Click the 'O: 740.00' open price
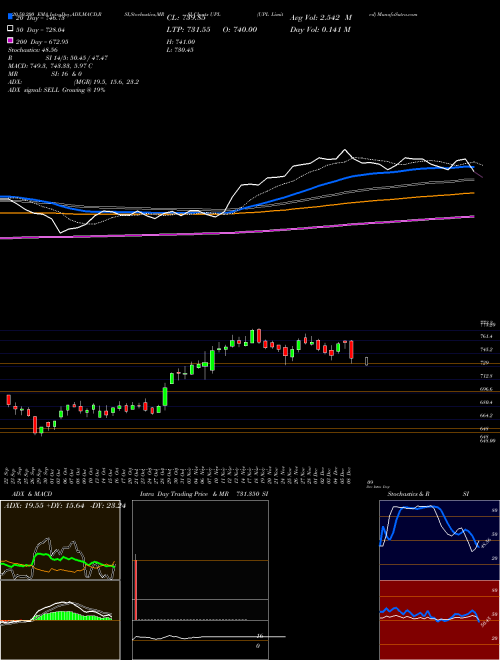The image size is (500, 660). (240, 29)
